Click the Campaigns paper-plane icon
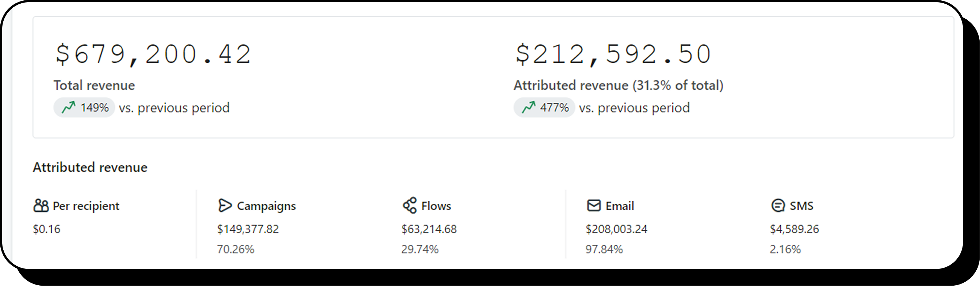This screenshot has height=286, width=980. [225, 206]
